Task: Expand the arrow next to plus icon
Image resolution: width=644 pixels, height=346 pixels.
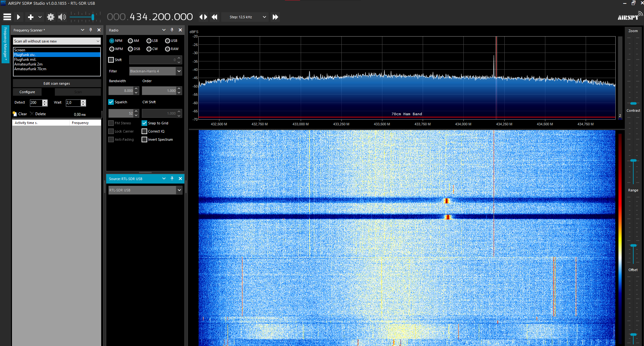Action: (x=40, y=17)
